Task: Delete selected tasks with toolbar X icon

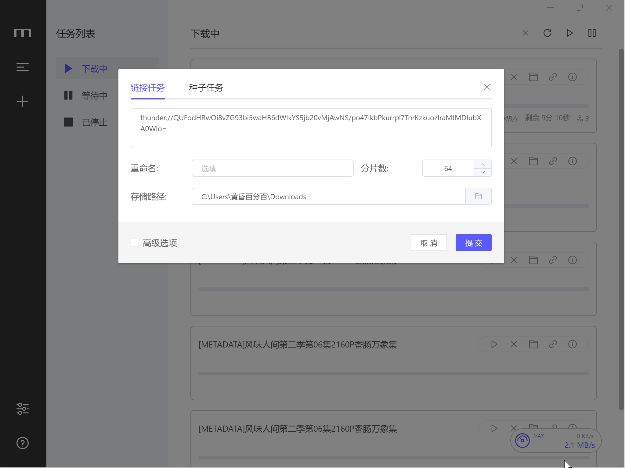Action: (525, 33)
